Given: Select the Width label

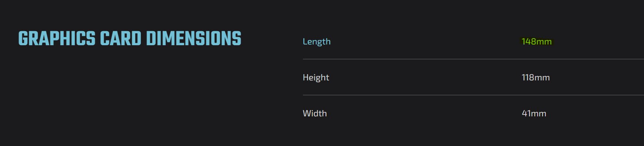Looking at the screenshot, I should coord(315,113).
